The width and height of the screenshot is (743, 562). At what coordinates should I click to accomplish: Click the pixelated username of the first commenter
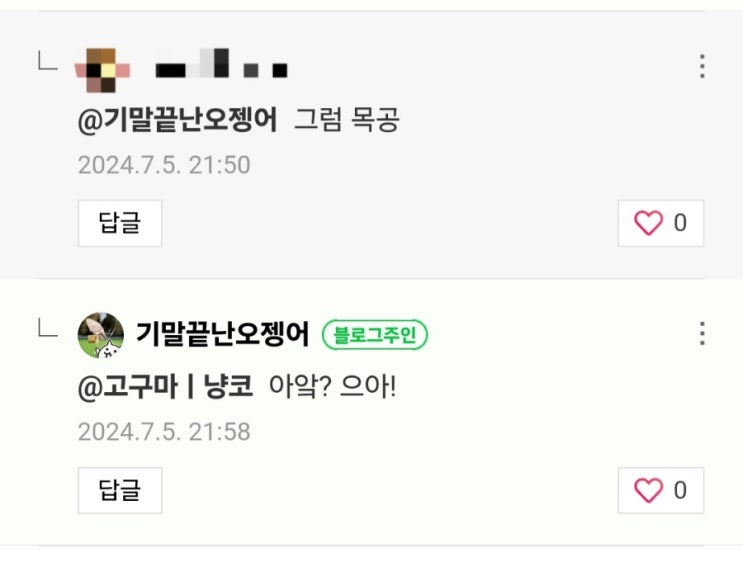(x=221, y=63)
